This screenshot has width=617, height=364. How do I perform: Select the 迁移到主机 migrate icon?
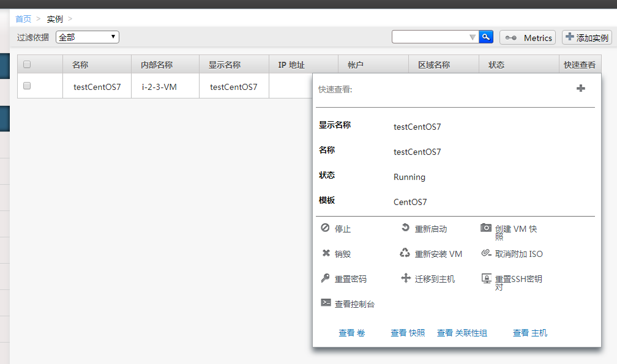coord(405,278)
